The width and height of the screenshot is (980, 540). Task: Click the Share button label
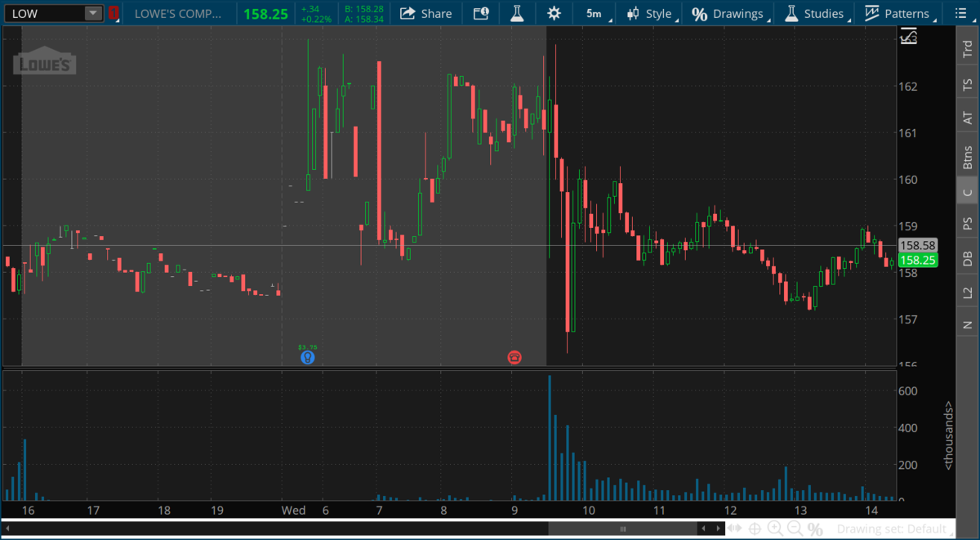coord(436,14)
